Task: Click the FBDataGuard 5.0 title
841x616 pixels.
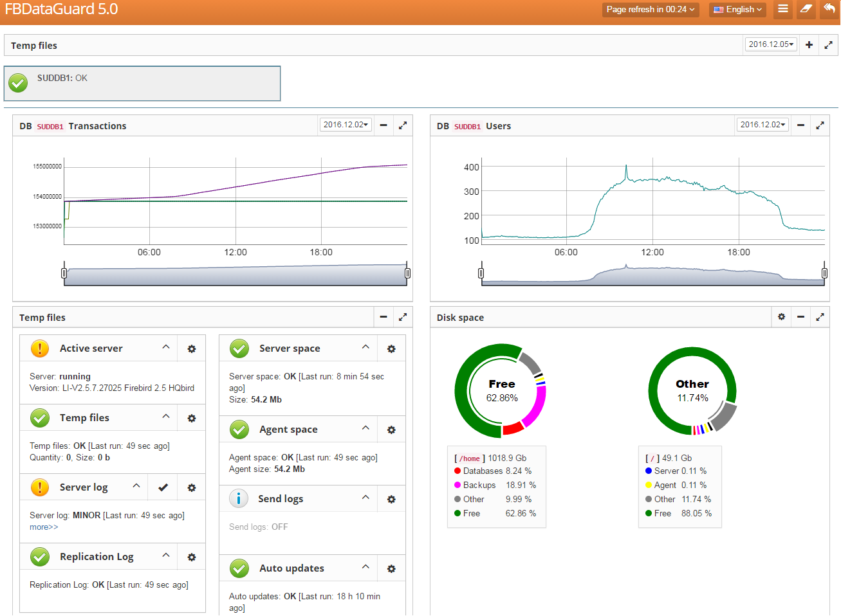Action: tap(61, 9)
